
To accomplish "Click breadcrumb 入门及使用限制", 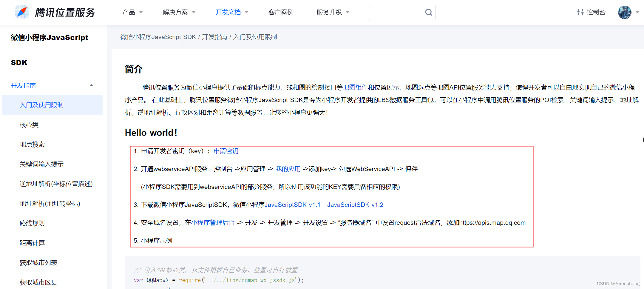I will click(x=255, y=37).
